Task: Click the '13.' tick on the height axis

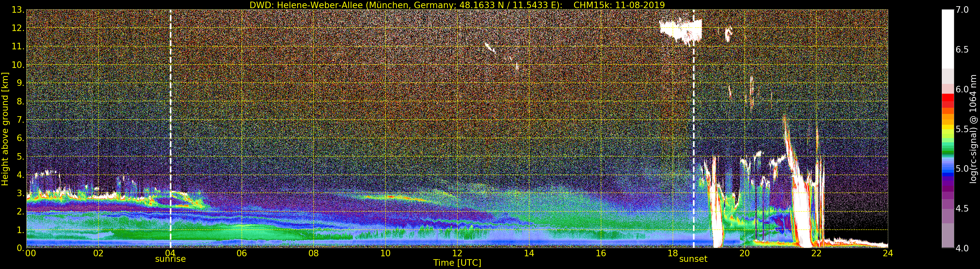Action: coord(18,10)
